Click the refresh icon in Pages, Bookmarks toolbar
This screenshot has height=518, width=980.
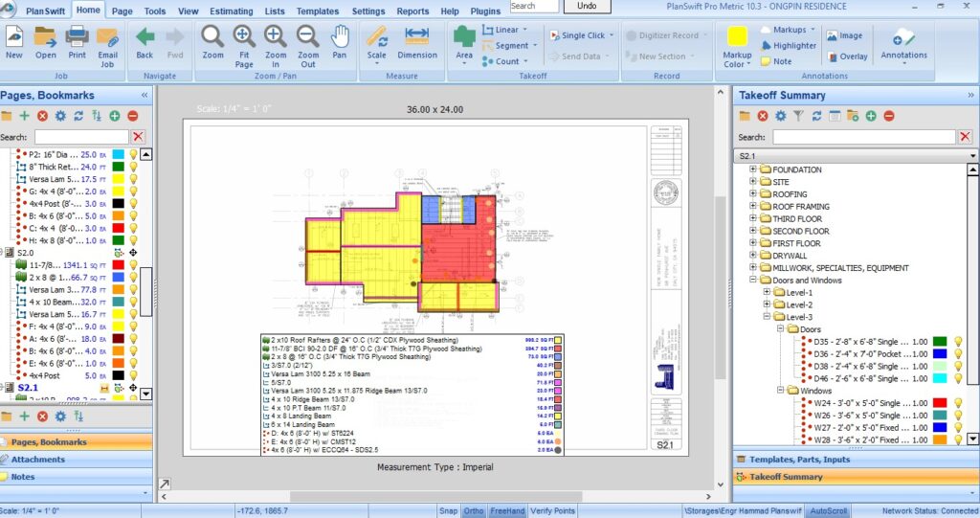click(x=78, y=116)
